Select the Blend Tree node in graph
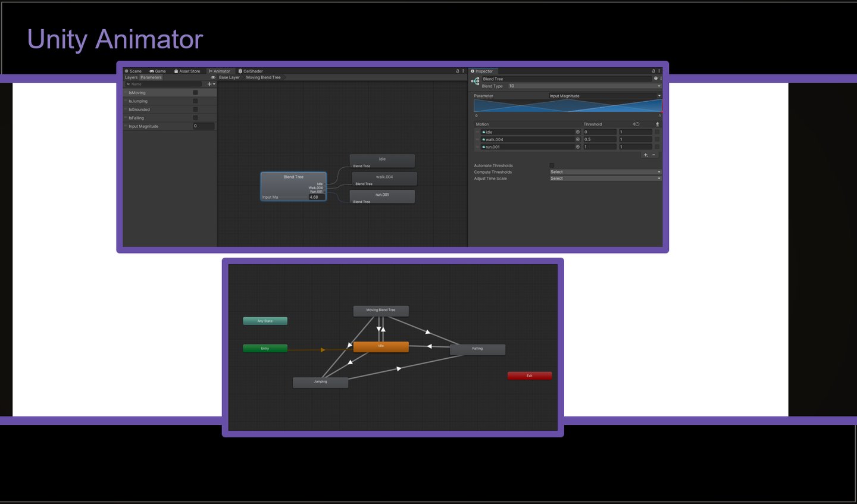This screenshot has width=857, height=504. [293, 186]
